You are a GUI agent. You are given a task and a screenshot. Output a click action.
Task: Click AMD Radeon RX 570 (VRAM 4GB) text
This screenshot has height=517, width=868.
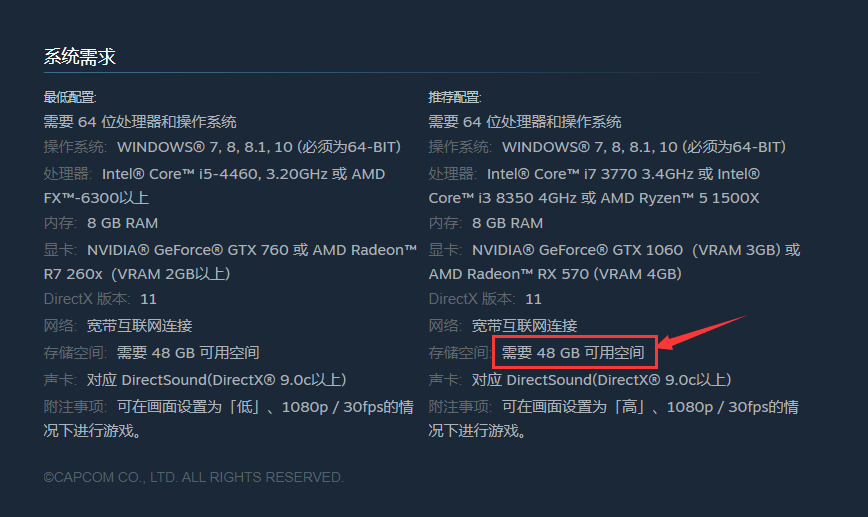tap(555, 274)
